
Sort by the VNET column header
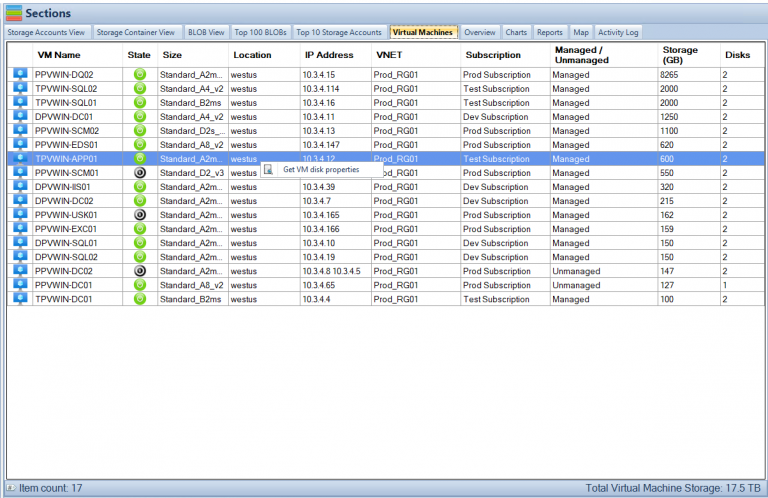(x=416, y=55)
